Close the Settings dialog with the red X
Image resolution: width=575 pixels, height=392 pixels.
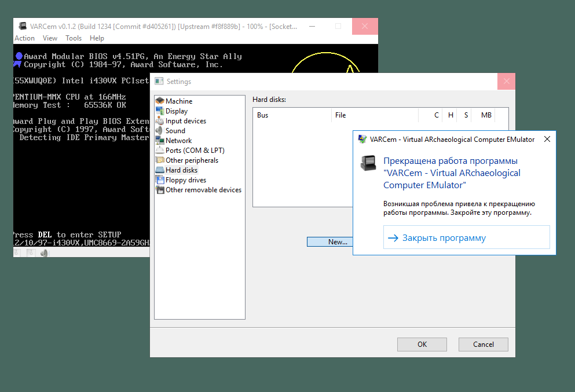coord(507,81)
